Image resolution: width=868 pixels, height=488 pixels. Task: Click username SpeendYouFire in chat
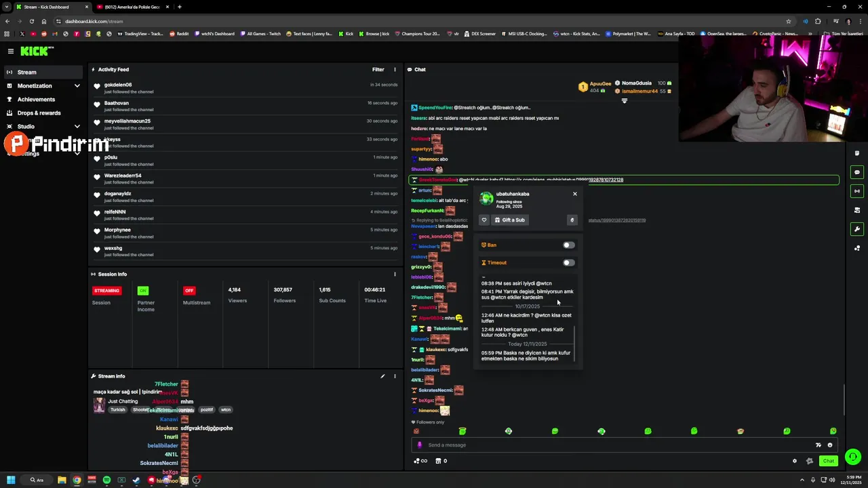click(435, 107)
